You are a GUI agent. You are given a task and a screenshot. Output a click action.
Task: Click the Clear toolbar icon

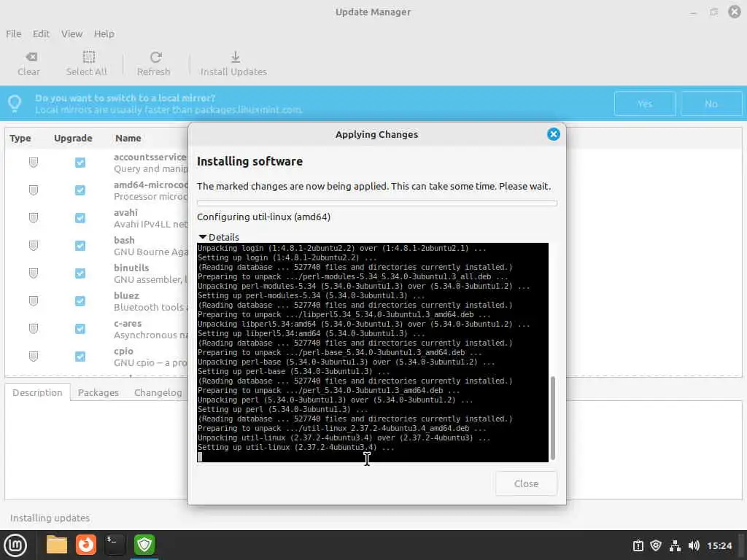[31, 57]
